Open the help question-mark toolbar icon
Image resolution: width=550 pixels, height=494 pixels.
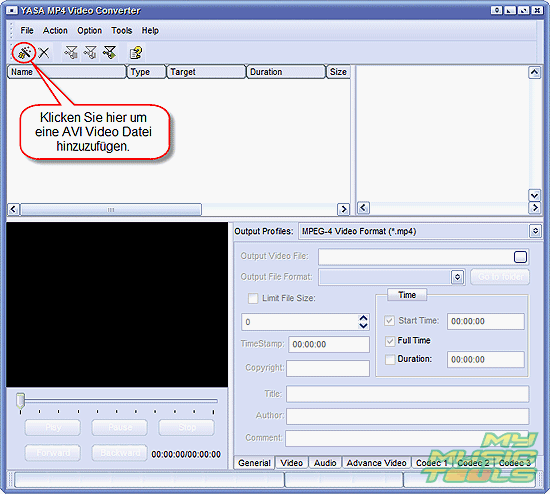pyautogui.click(x=136, y=53)
